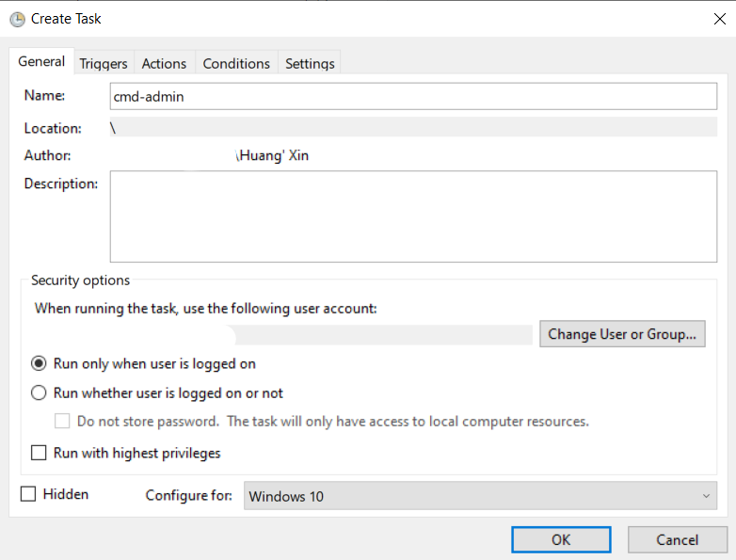Image resolution: width=736 pixels, height=560 pixels.
Task: Click the Change User or Group button
Action: [x=622, y=334]
